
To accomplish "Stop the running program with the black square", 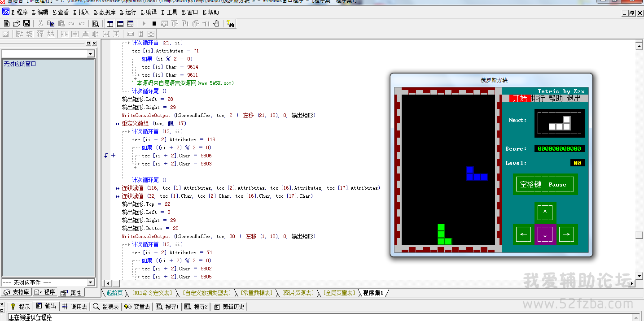I will (x=154, y=23).
